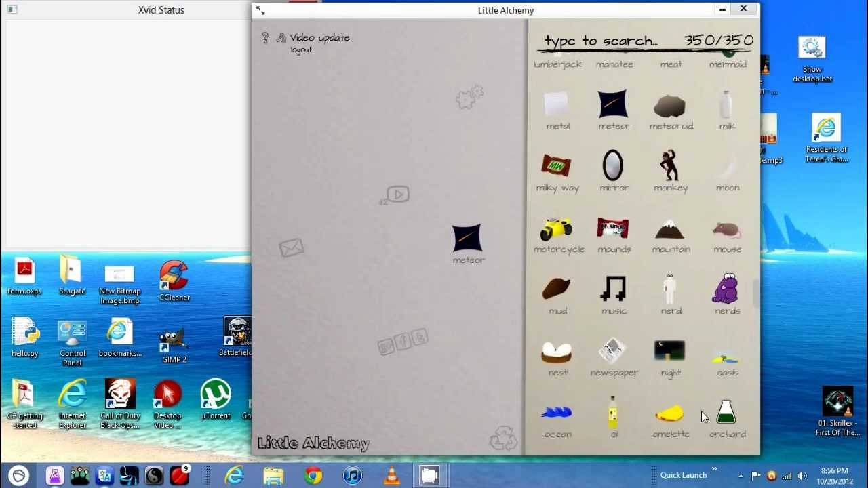Click the mermaid label in the library
Viewport: 868px width, 488px height.
[727, 64]
